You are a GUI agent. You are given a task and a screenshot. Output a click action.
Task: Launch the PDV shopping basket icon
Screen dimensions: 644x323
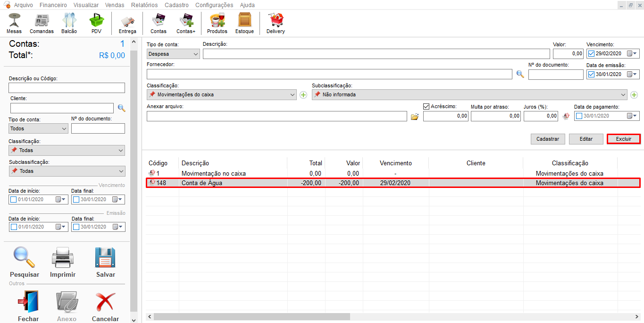(x=96, y=23)
